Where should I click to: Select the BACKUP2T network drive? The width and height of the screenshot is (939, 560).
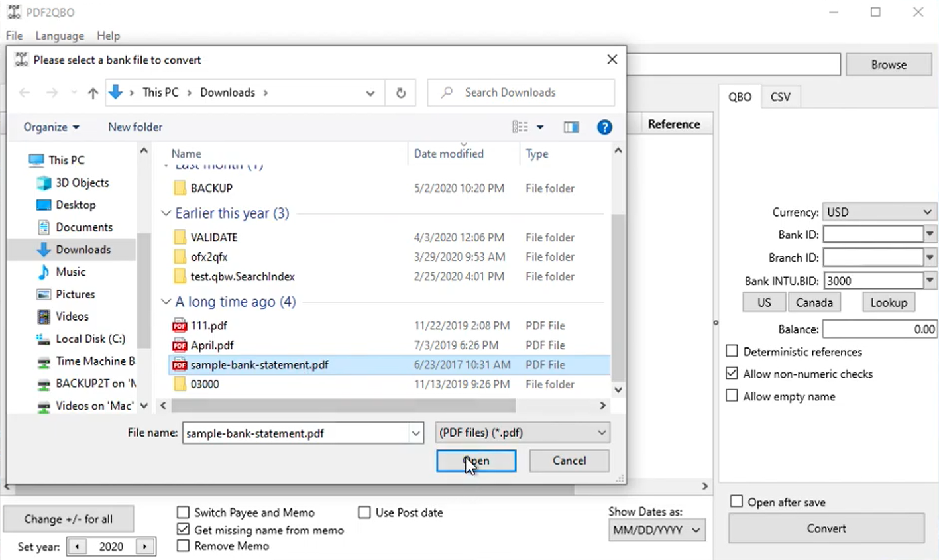95,384
